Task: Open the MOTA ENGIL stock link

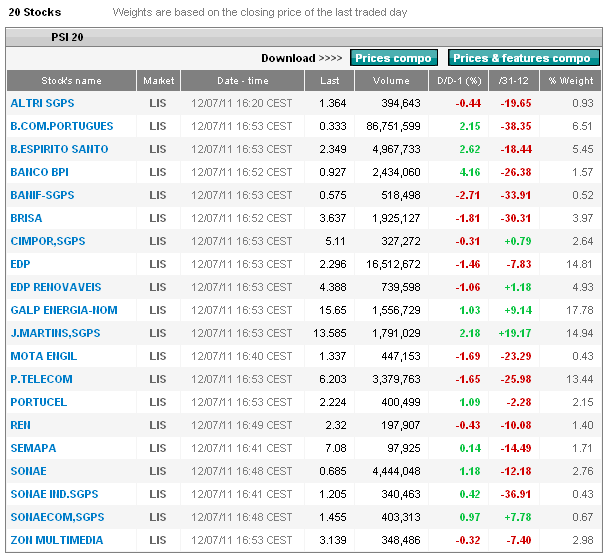Action: [x=43, y=356]
